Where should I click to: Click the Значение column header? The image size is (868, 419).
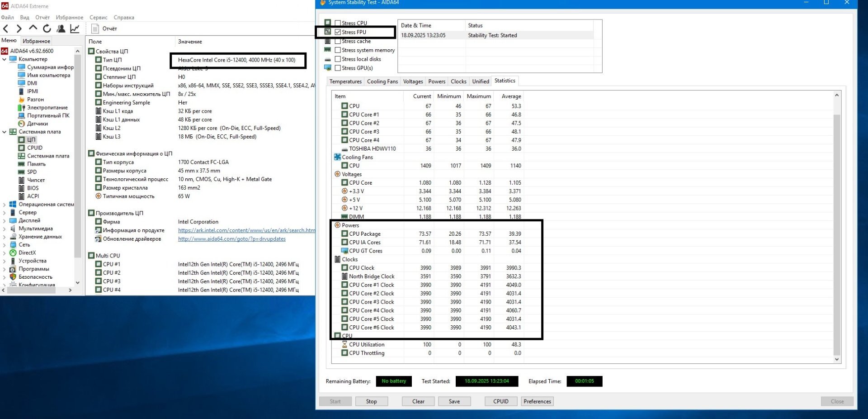pos(190,42)
